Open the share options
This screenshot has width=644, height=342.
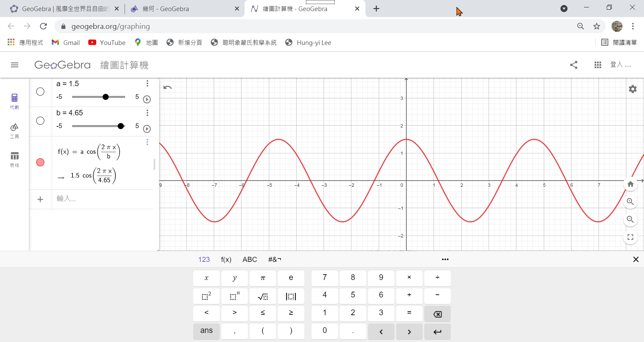[x=574, y=65]
